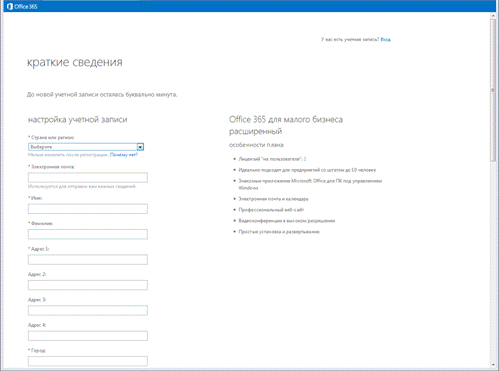Click 'Знакомые приложения Microsoft Office' bullet text
Viewport: 499px width, 371px height.
(310, 184)
